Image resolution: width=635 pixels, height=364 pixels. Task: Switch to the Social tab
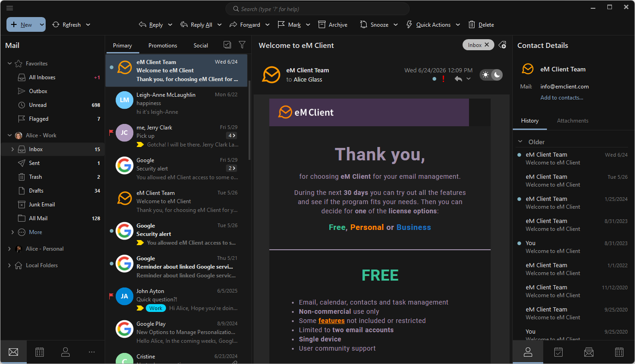pos(201,46)
